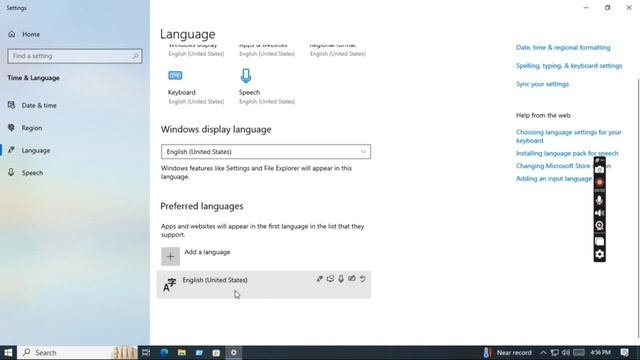Click the red record button on recorder
640x360 pixels.
point(599,182)
